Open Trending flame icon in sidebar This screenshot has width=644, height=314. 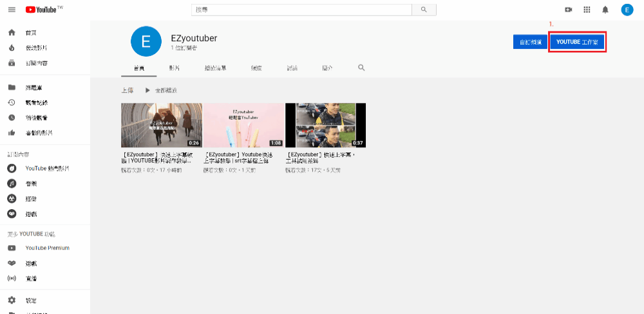pos(12,48)
